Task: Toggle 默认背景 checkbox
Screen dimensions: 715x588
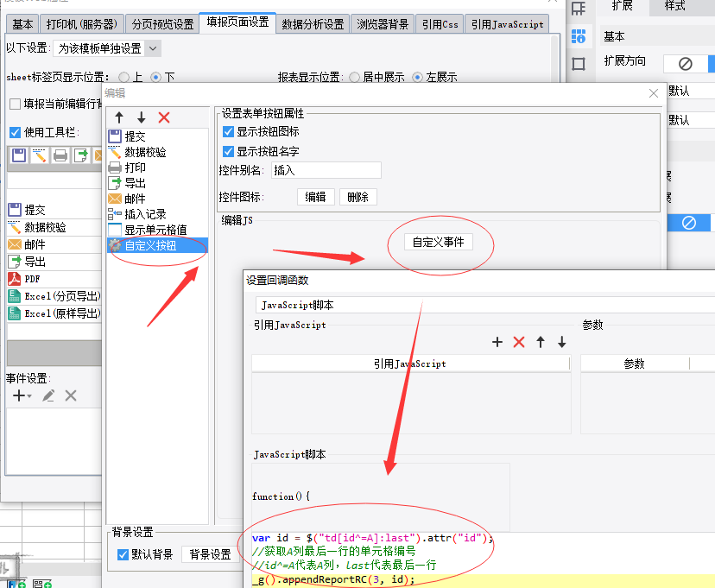Action: point(123,554)
